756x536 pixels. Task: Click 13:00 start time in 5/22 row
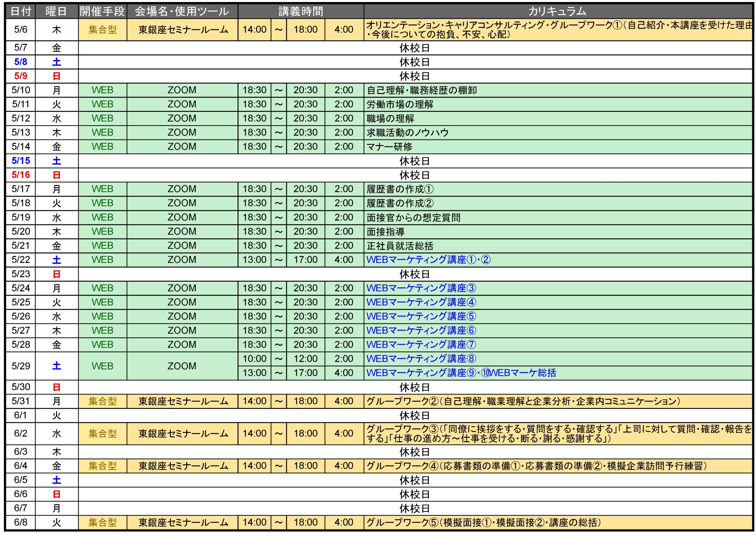255,260
